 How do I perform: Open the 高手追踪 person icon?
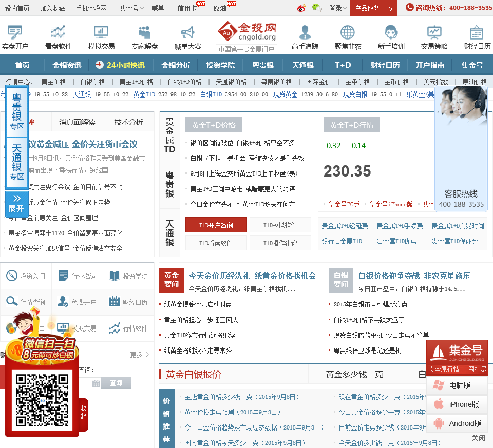(305, 32)
